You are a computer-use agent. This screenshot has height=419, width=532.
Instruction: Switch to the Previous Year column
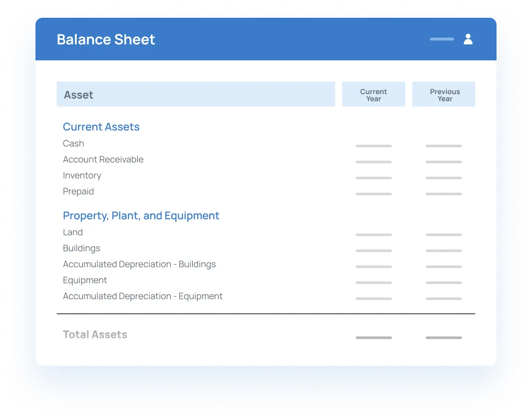point(444,94)
